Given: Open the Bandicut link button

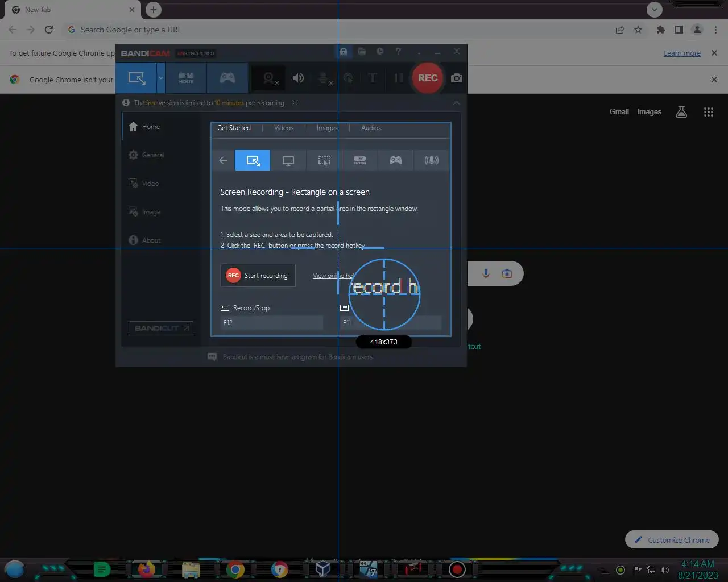Looking at the screenshot, I should [160, 328].
